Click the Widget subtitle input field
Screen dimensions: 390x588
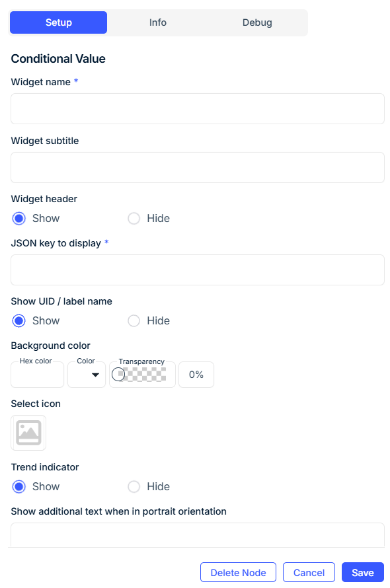tap(197, 167)
